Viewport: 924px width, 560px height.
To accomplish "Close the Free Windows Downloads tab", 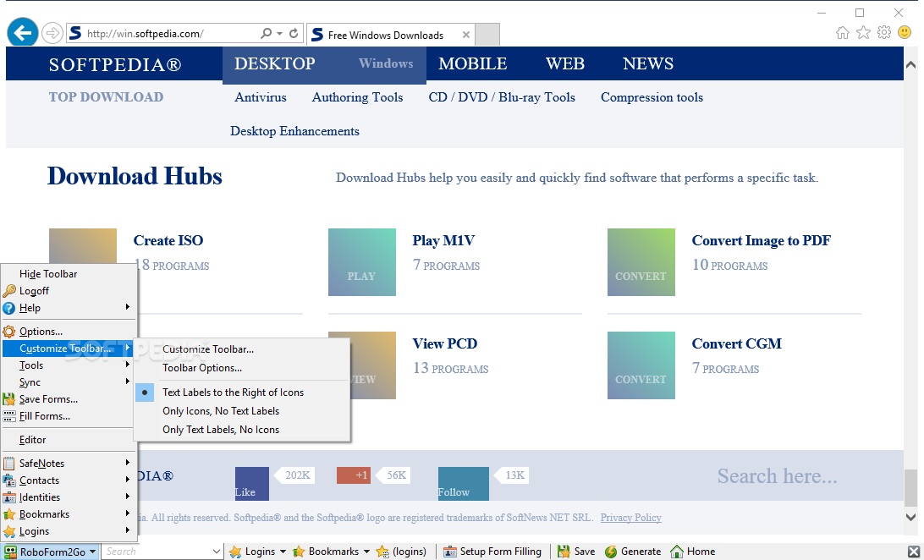I will (x=466, y=35).
